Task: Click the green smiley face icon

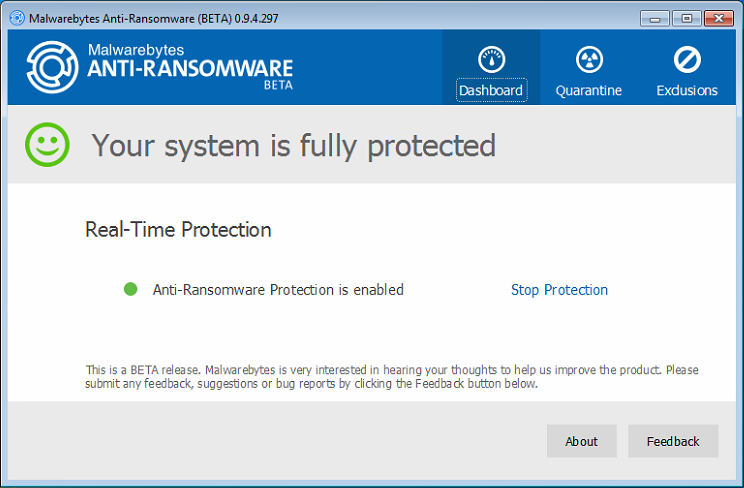Action: [x=47, y=146]
